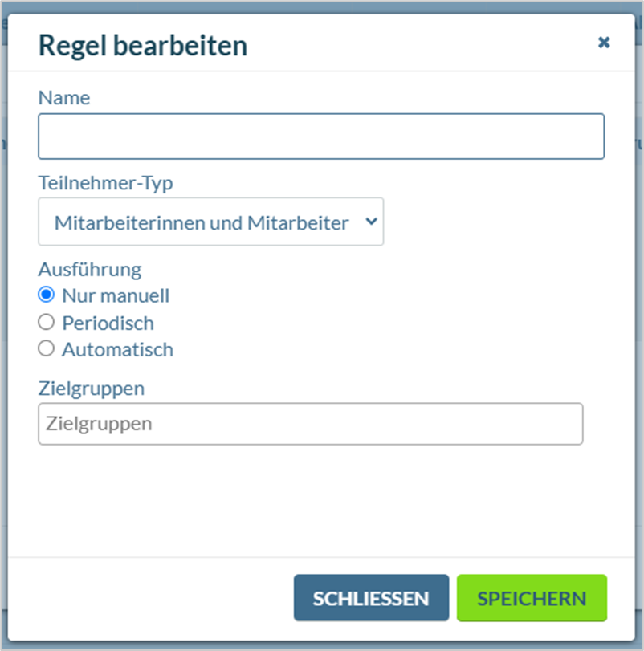Click the Periodisch label text
The image size is (644, 651).
pyautogui.click(x=108, y=323)
